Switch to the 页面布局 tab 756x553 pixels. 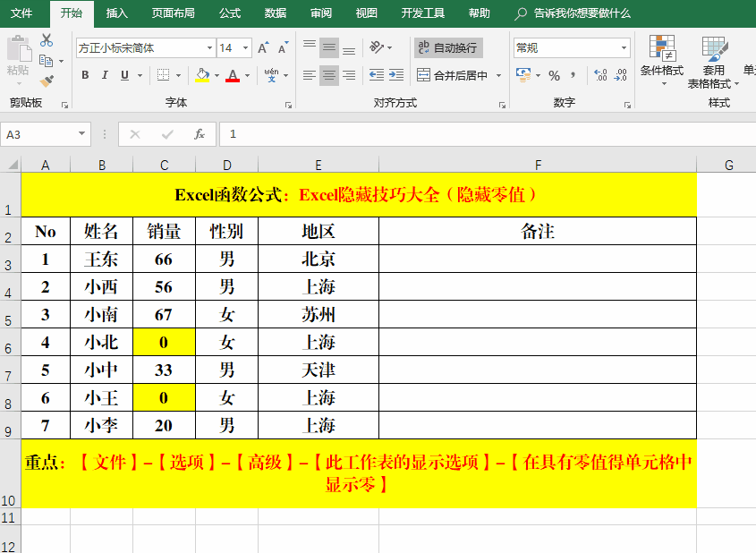pyautogui.click(x=173, y=13)
